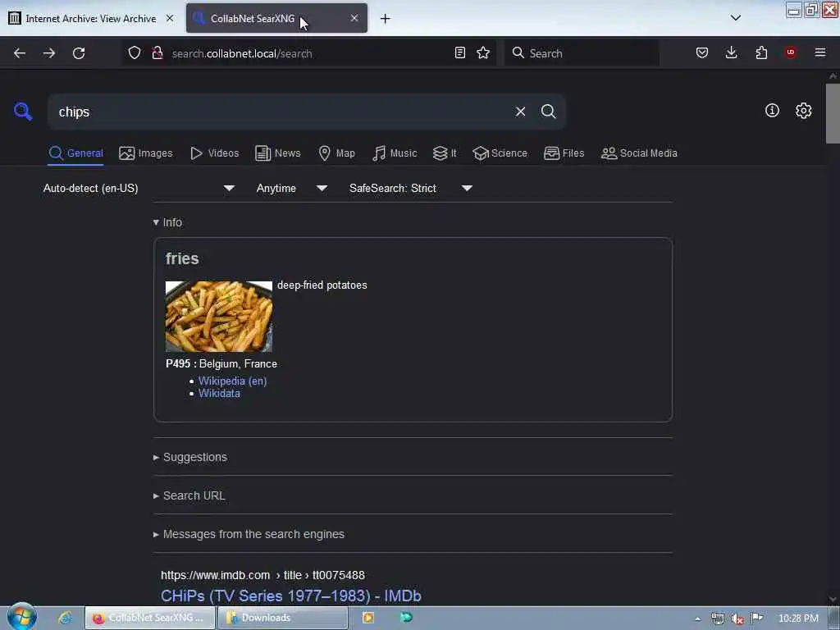
Task: Open new browser tab
Action: 385,19
